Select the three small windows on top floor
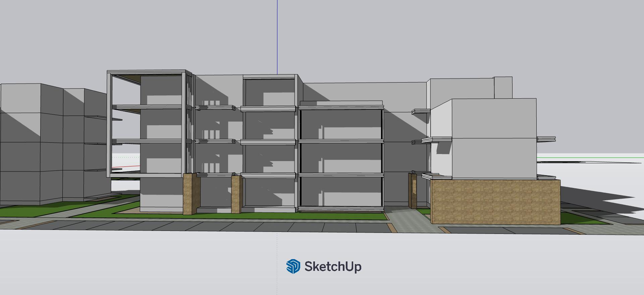 (x=211, y=103)
